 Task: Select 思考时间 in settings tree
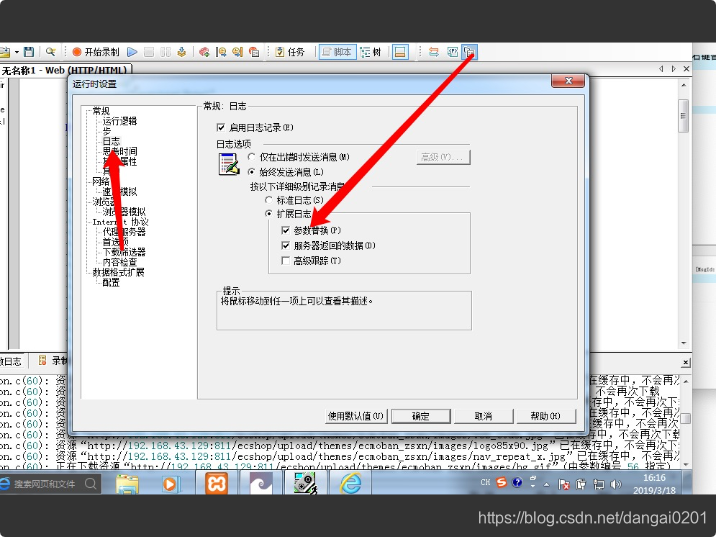click(120, 151)
